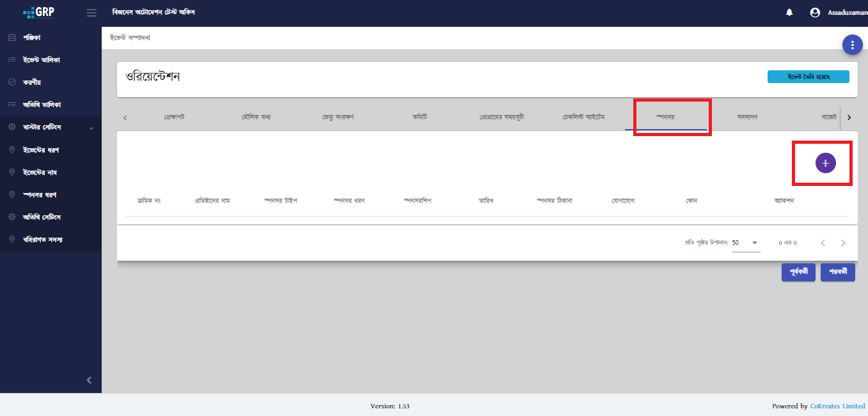This screenshot has height=416, width=868.
Task: Collapse মাস্টার সেটিংস chevron
Action: pyautogui.click(x=91, y=128)
